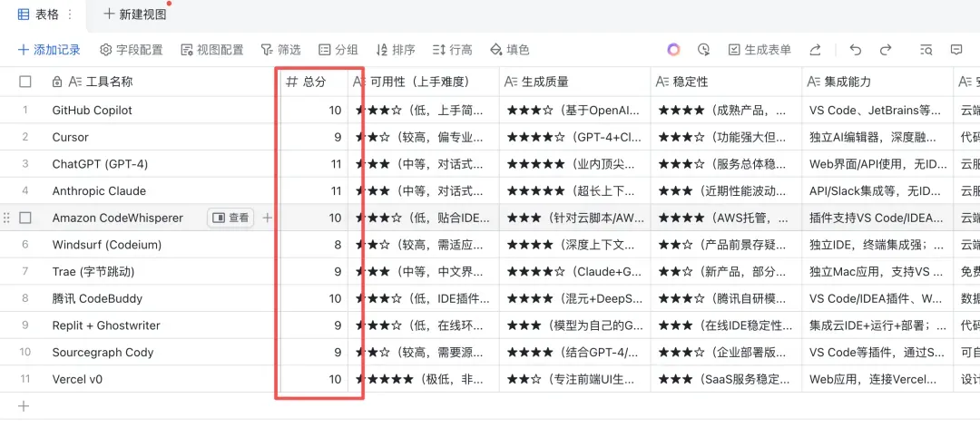980x427 pixels.
Task: Click the 查看 button on Amazon CodeWhisperer row
Action: pos(230,218)
